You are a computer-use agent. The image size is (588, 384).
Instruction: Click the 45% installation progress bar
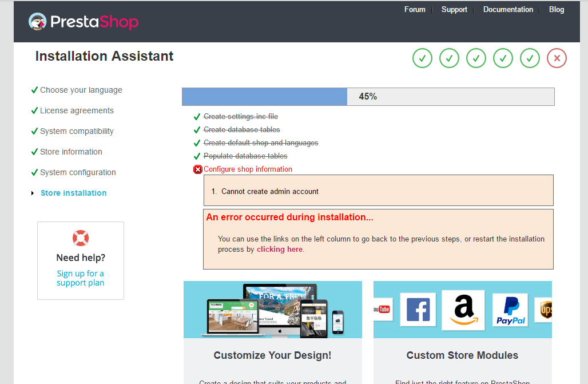coord(368,97)
